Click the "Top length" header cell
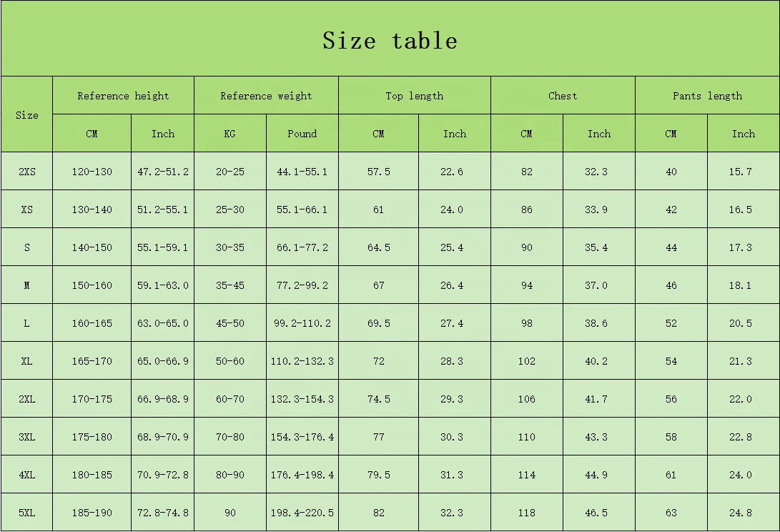The height and width of the screenshot is (532, 780). [414, 96]
